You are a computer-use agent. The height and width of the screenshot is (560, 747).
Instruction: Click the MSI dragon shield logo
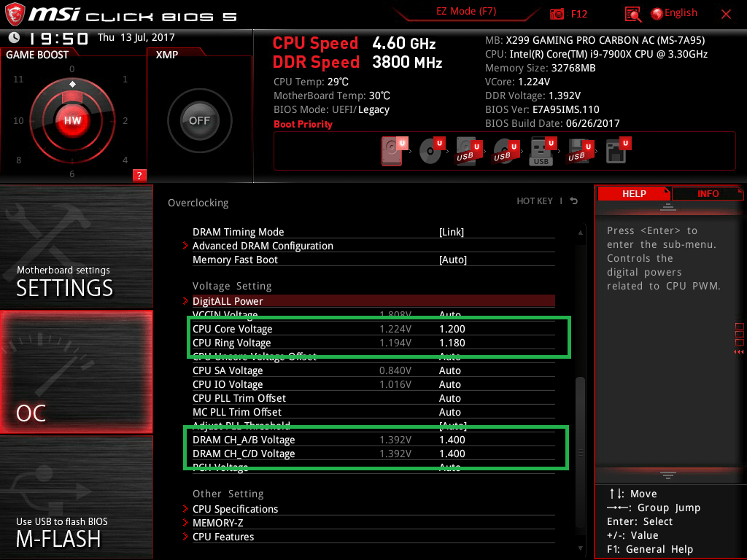coord(15,15)
